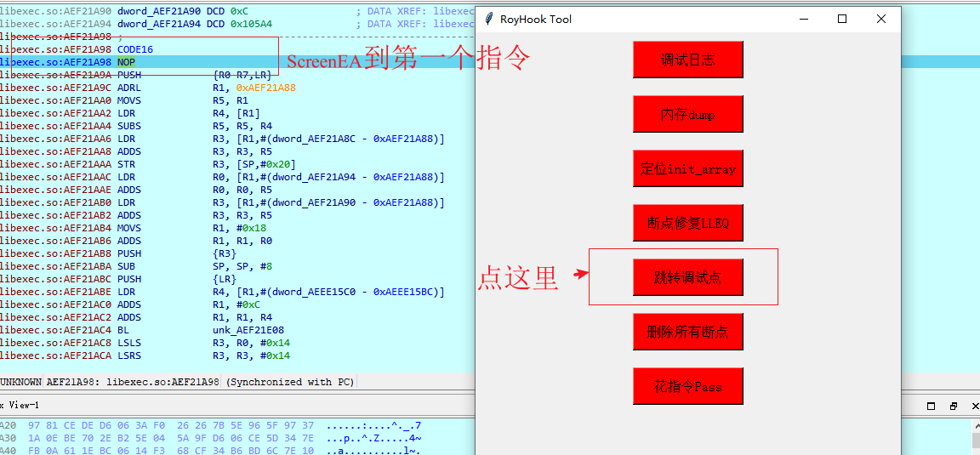Click the RoyHook Tool title bar text

536,19
